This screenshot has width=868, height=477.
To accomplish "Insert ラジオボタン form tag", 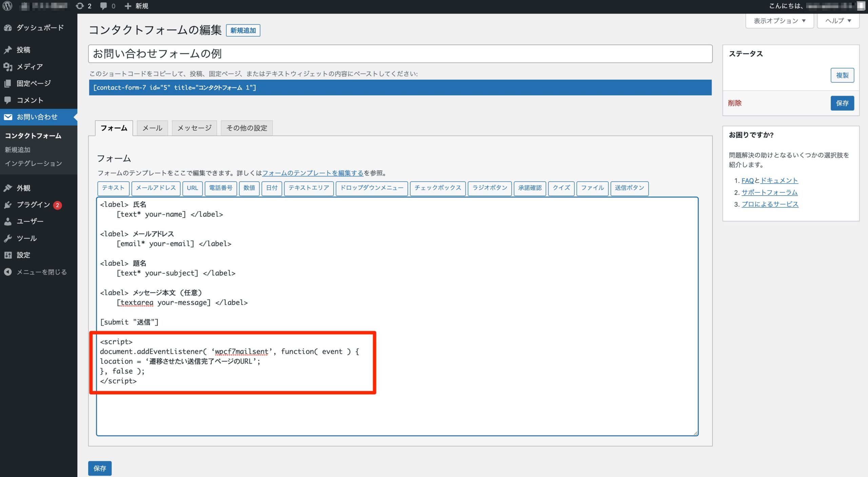I will tap(489, 188).
